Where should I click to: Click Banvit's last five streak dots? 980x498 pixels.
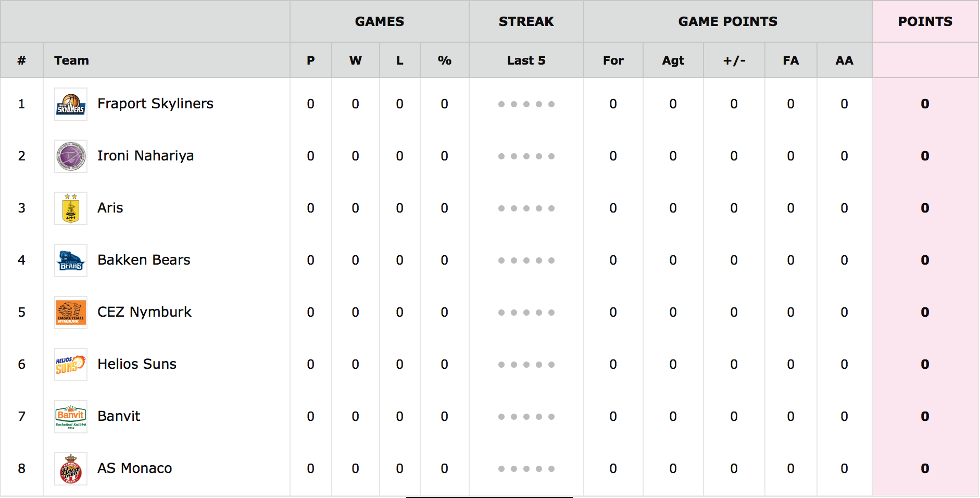click(526, 417)
